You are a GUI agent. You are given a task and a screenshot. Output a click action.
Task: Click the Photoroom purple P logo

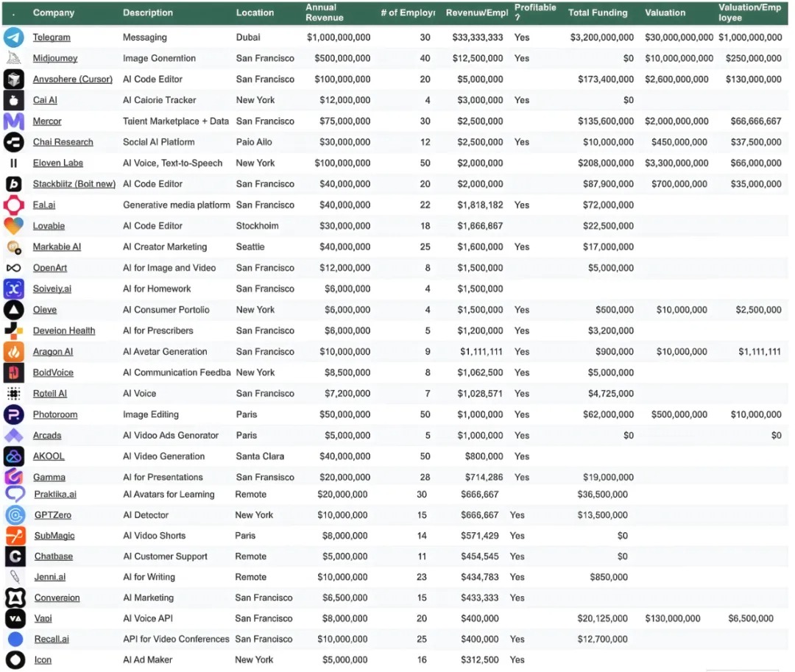(x=13, y=414)
